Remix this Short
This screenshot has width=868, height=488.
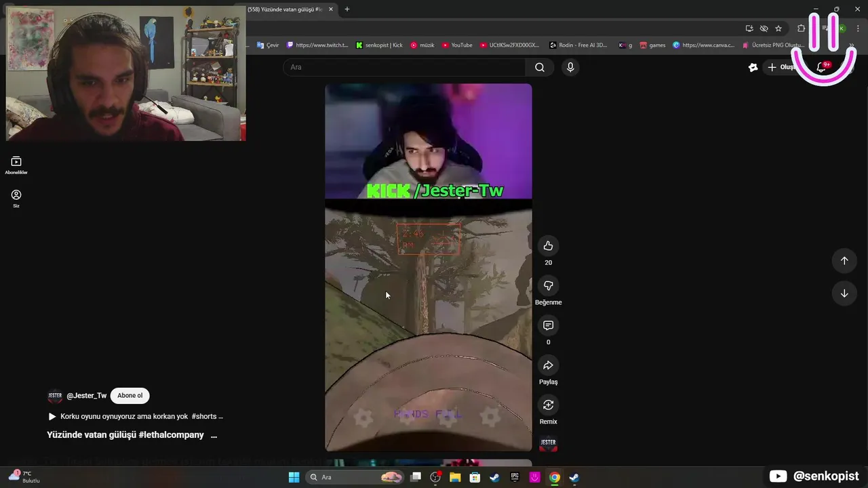click(548, 405)
